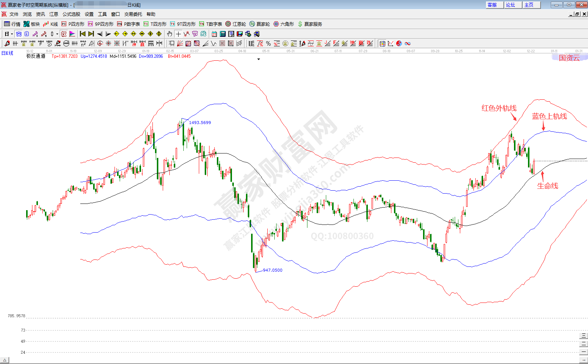Jump to first bar with skip-back arrow
Image resolution: width=588 pixels, height=364 pixels.
82,34
